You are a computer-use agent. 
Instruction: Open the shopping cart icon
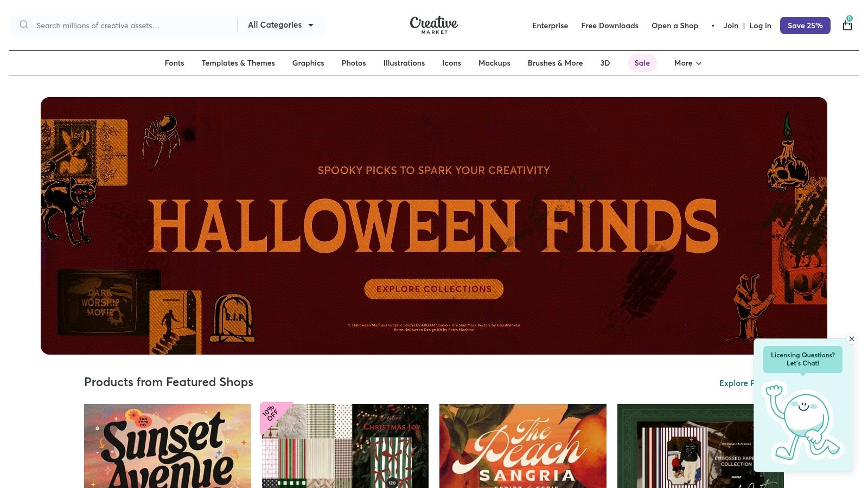coord(847,25)
